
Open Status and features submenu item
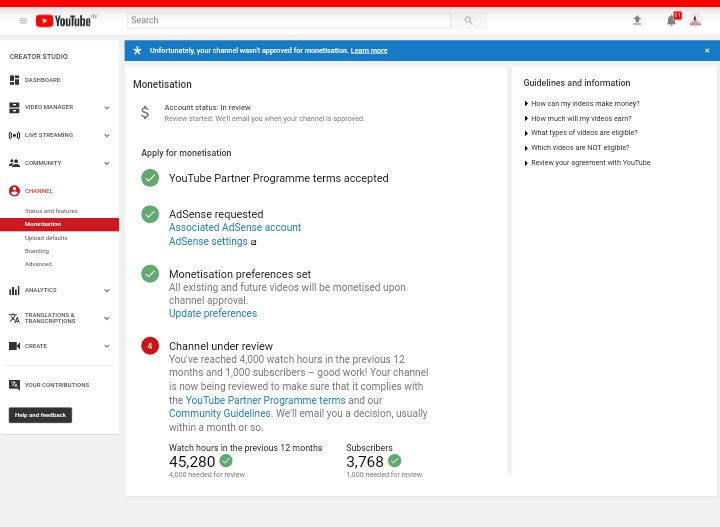pos(51,211)
